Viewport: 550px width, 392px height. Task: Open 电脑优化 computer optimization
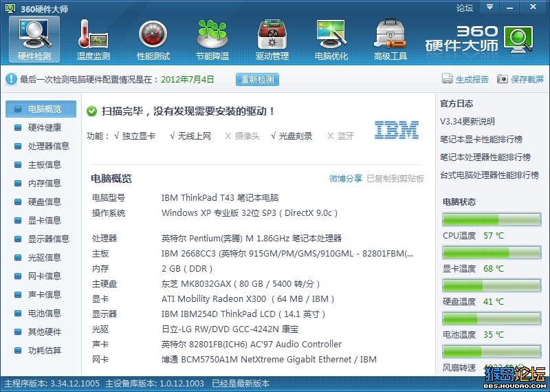point(331,39)
